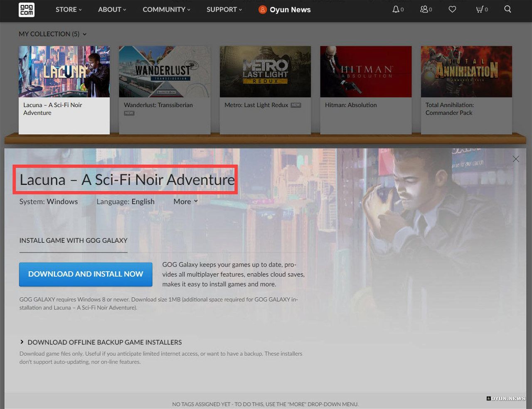Click the Hitman: Absolution title text
This screenshot has width=532, height=409.
pos(351,105)
